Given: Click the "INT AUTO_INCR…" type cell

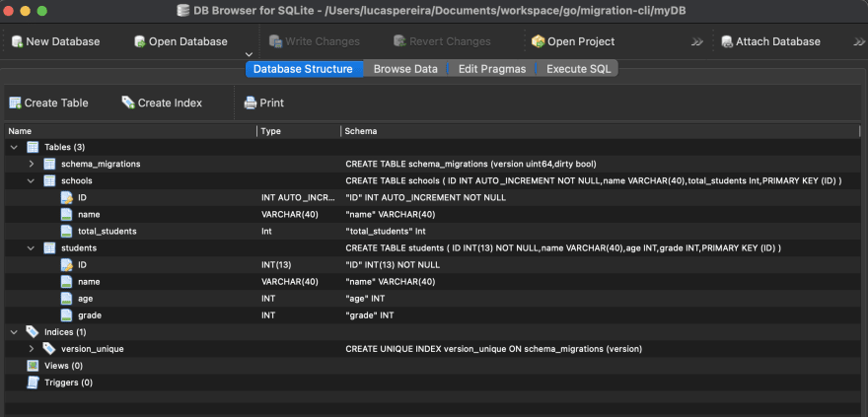Looking at the screenshot, I should (x=298, y=197).
